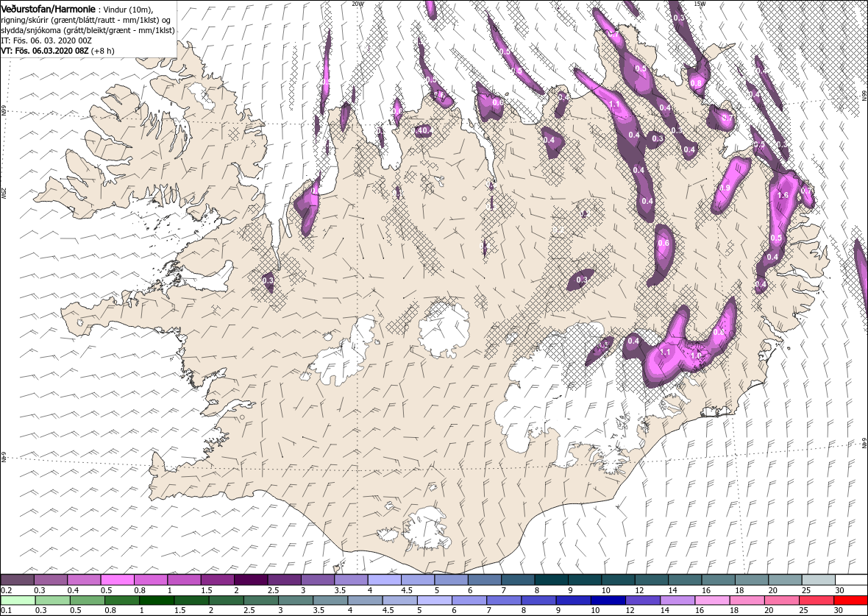This screenshot has height=616, width=868.
Task: Click the 0.9 precipitation value on the map
Action: [725, 188]
